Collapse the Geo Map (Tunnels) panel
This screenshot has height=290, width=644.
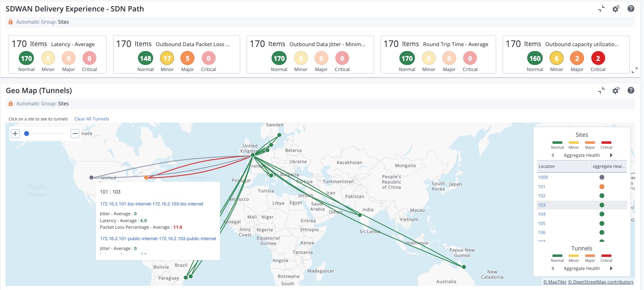tap(602, 90)
